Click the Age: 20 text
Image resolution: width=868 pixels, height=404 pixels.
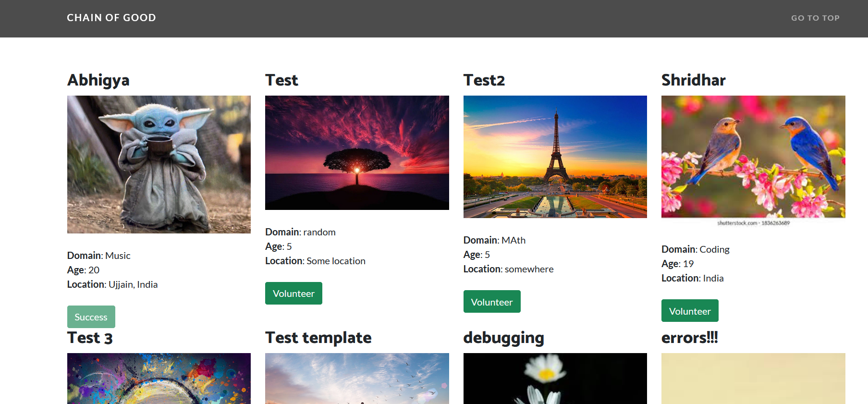(x=83, y=270)
